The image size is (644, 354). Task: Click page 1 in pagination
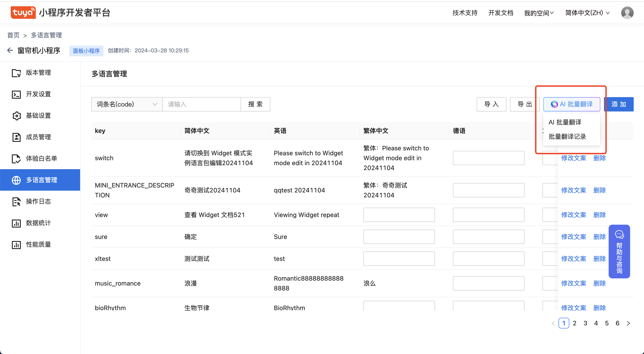[564, 323]
